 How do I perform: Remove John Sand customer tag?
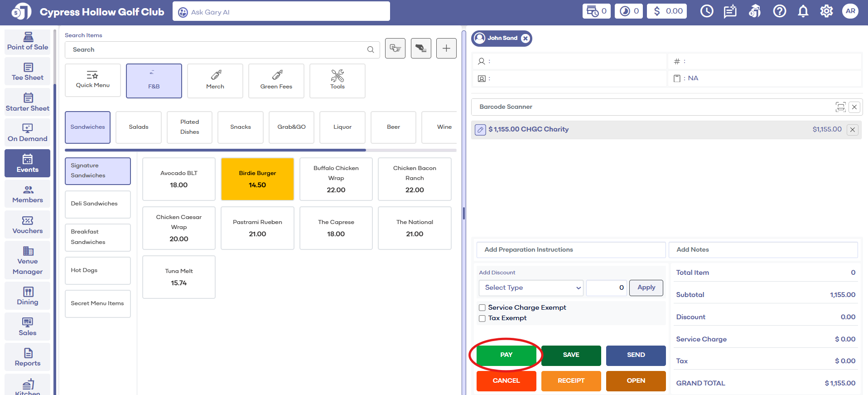click(x=525, y=39)
